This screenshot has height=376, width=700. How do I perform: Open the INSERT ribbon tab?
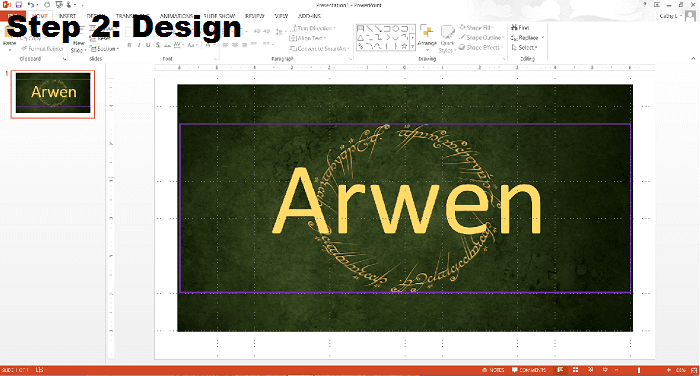(67, 16)
